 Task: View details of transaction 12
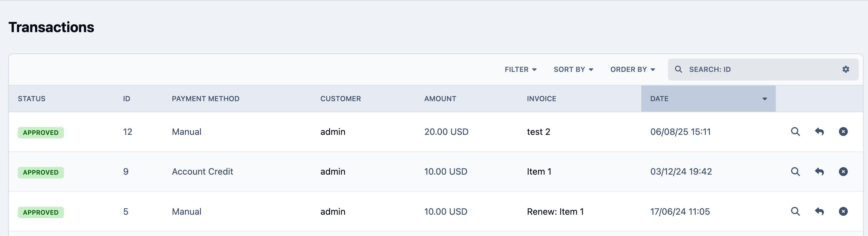795,131
